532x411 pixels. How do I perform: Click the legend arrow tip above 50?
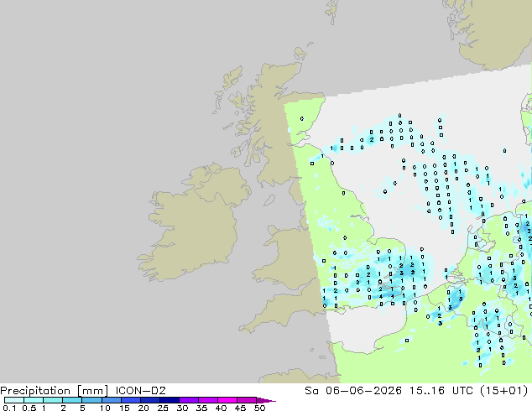(x=266, y=400)
